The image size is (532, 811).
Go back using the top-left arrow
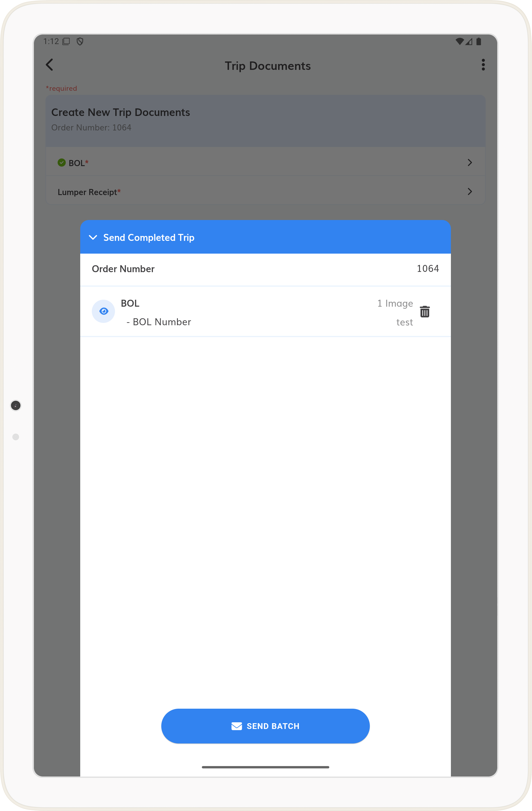[x=50, y=65]
